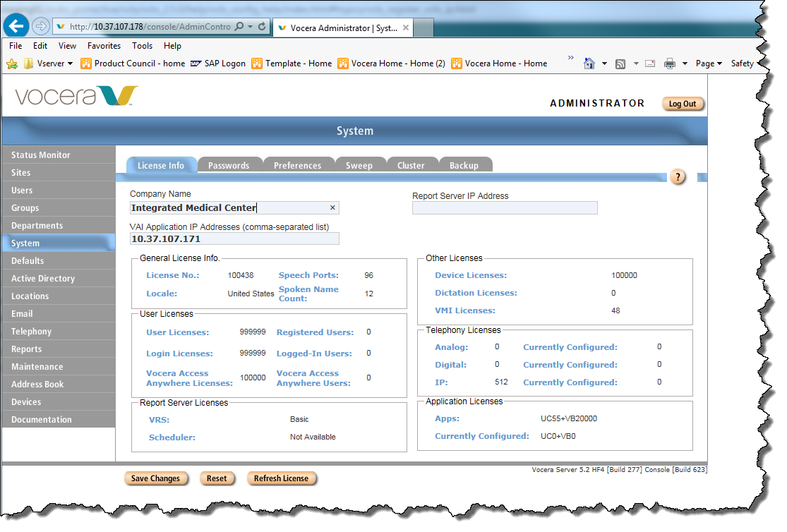Click the Home icon in the command bar
787x532 pixels.
point(589,64)
